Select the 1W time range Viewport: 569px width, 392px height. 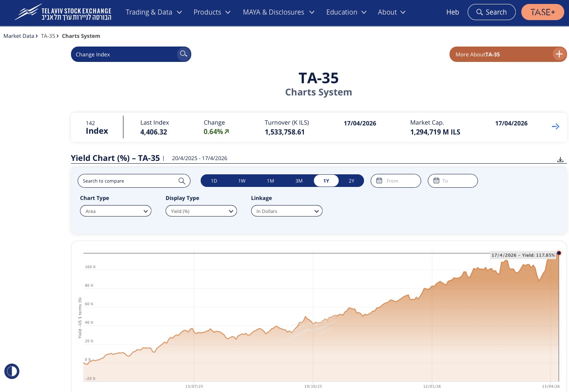click(x=242, y=181)
